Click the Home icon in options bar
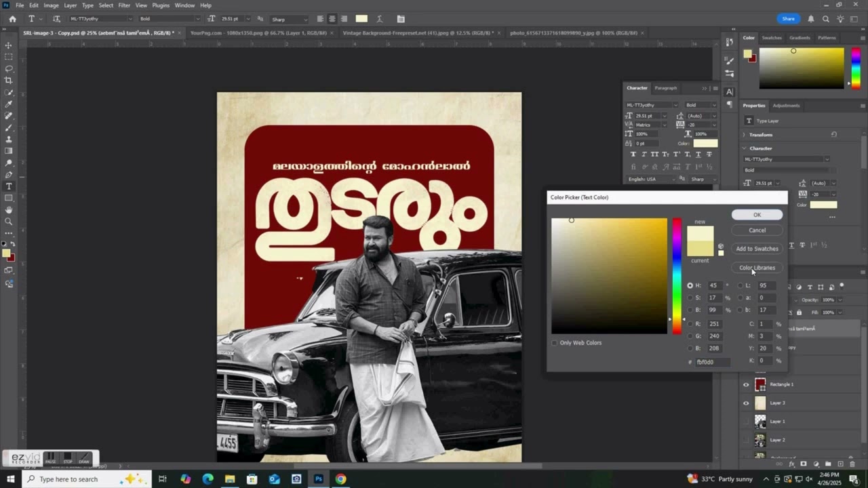Screen dimensions: 868x488 pos(12,19)
